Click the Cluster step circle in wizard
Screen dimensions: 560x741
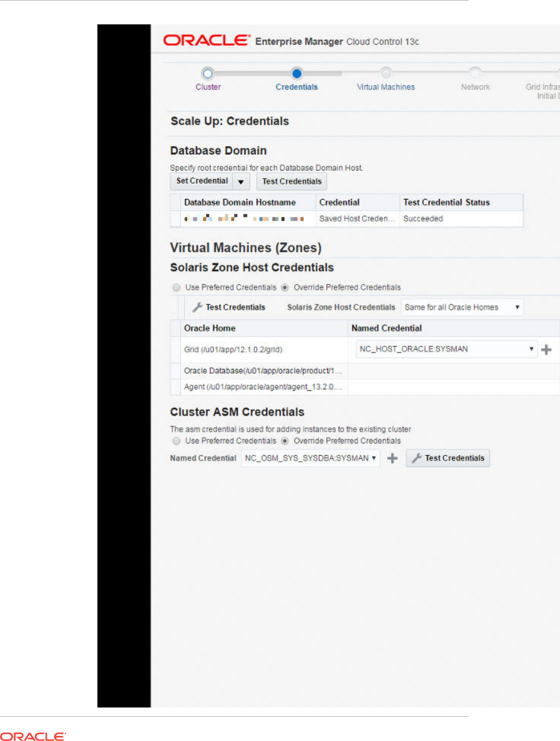point(207,74)
